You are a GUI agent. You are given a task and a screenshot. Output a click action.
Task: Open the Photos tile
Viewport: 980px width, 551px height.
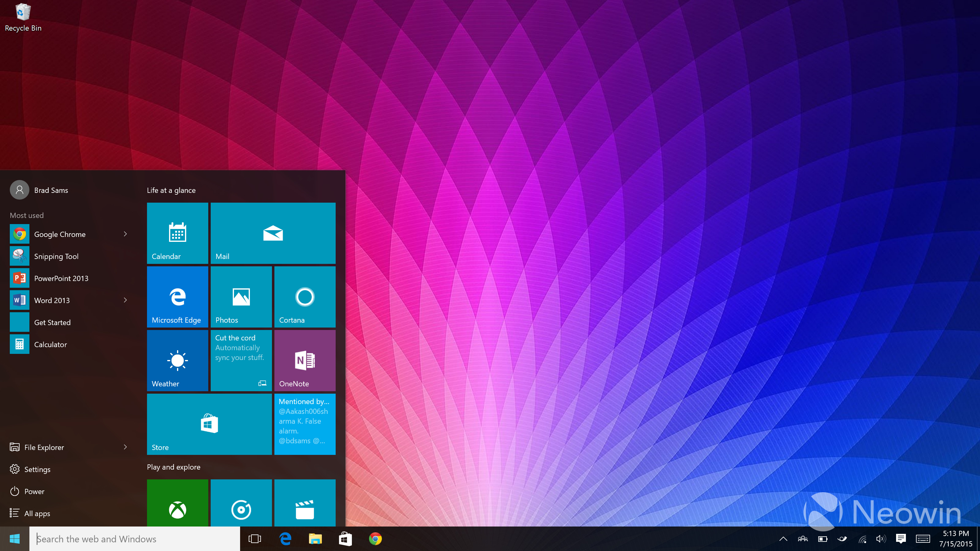(241, 298)
